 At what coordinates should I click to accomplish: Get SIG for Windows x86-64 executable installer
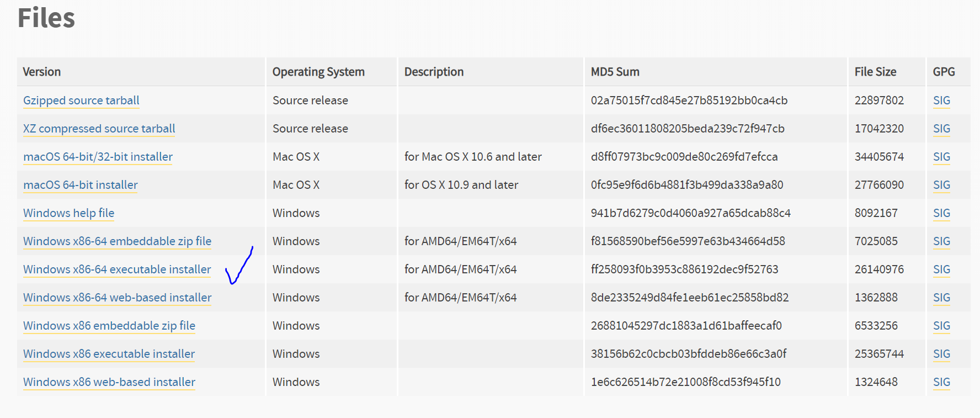point(941,269)
